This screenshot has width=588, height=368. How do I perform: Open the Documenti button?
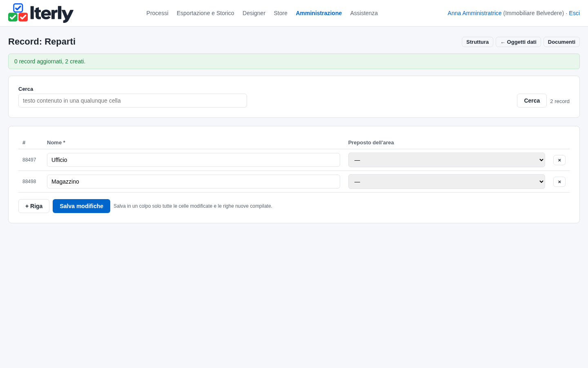tap(561, 42)
